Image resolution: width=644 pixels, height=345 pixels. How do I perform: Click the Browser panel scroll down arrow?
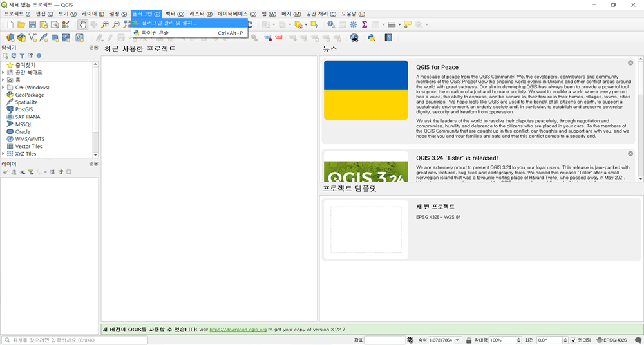tap(96, 155)
